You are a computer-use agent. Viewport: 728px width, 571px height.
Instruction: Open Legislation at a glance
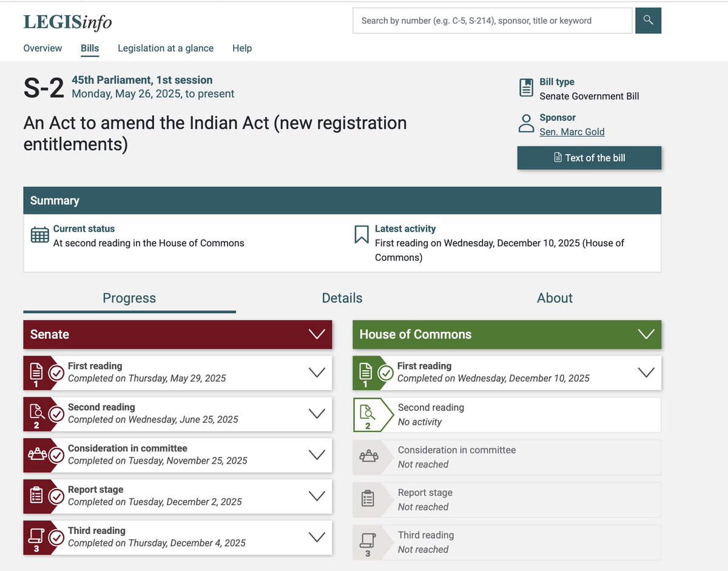coord(166,48)
